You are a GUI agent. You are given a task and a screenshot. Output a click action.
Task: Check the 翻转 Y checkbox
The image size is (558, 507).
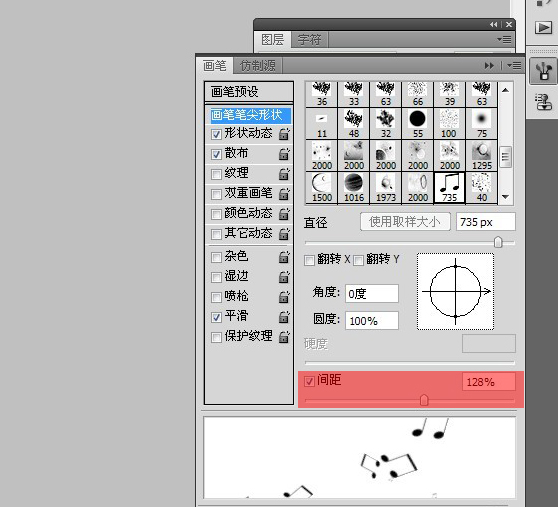pyautogui.click(x=358, y=260)
